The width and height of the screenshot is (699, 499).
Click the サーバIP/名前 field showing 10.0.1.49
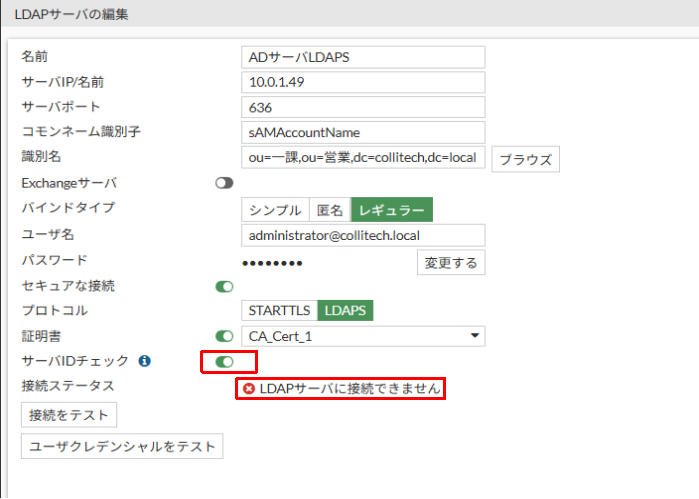pyautogui.click(x=363, y=82)
